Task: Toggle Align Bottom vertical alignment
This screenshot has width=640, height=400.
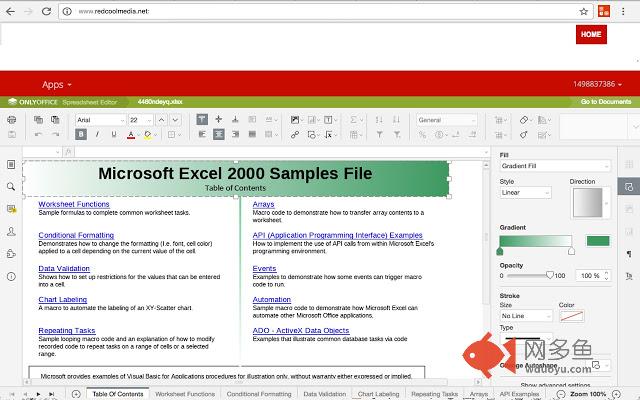Action: [235, 119]
